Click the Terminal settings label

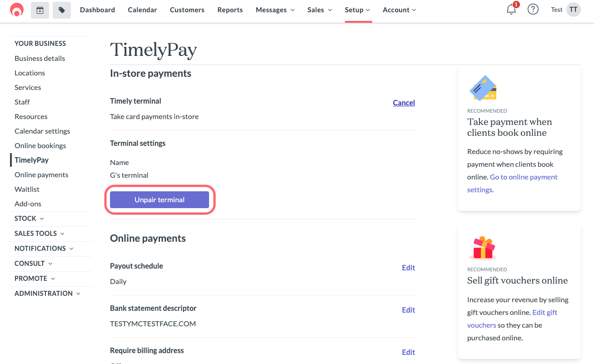pos(138,143)
